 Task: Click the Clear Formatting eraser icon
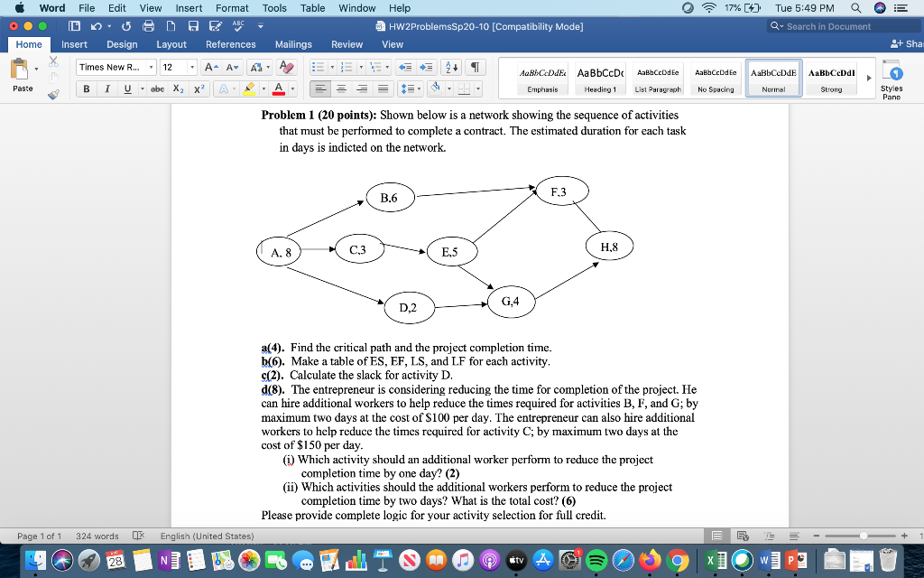pos(286,67)
